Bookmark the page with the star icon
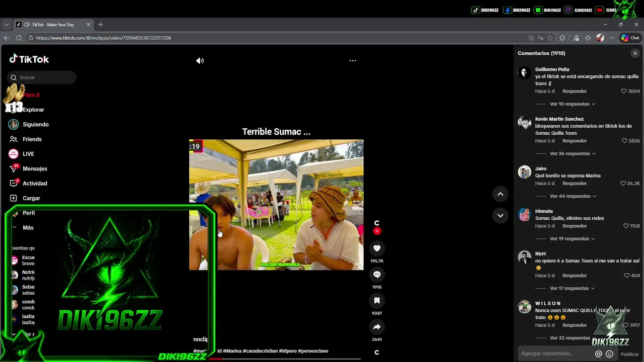 (550, 38)
